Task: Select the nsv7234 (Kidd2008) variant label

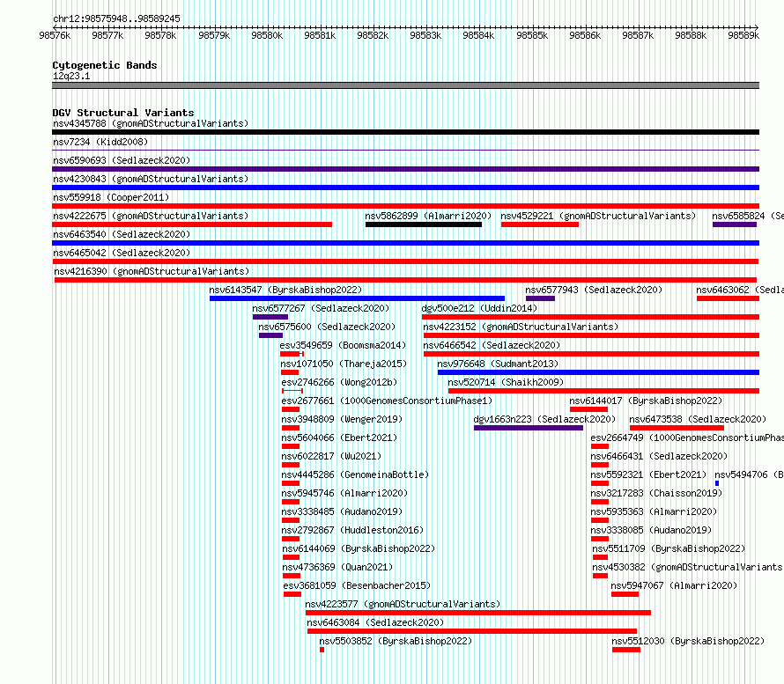Action: (100, 142)
